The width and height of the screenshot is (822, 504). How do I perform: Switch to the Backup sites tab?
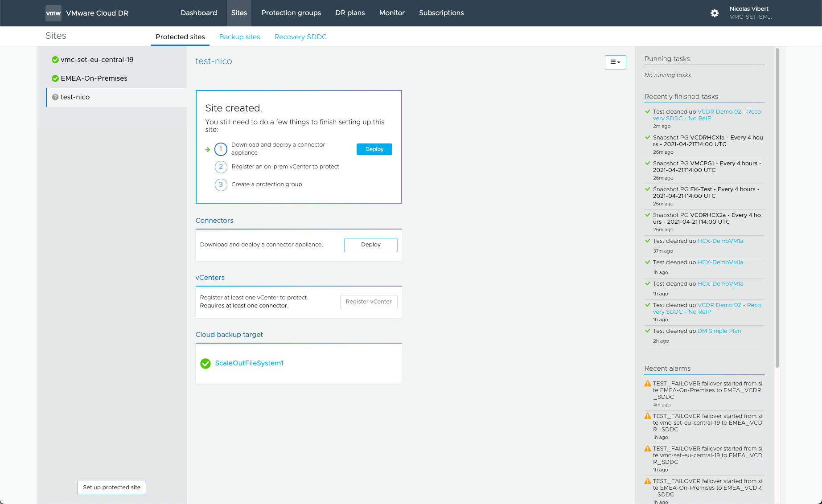point(239,37)
